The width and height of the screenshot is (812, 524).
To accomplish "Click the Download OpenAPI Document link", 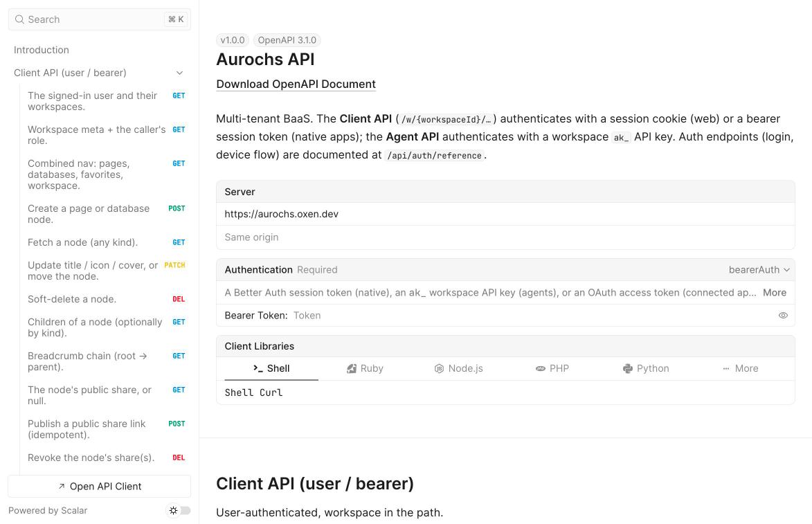I will click(296, 84).
